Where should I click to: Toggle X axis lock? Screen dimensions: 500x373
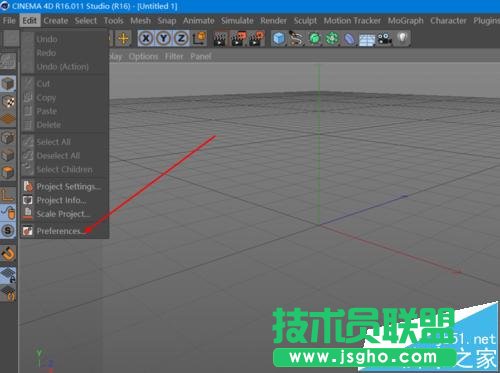(146, 39)
